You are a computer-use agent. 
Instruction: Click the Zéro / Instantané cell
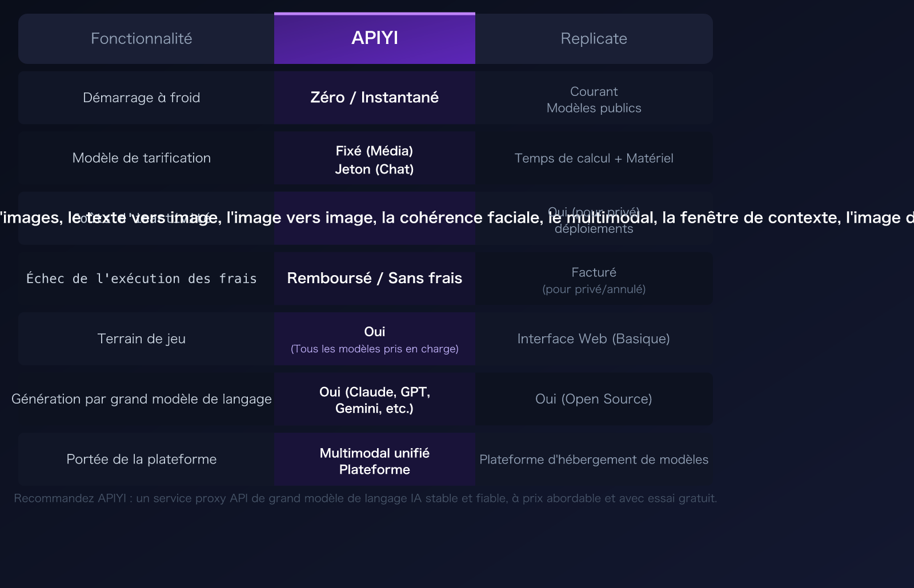374,98
